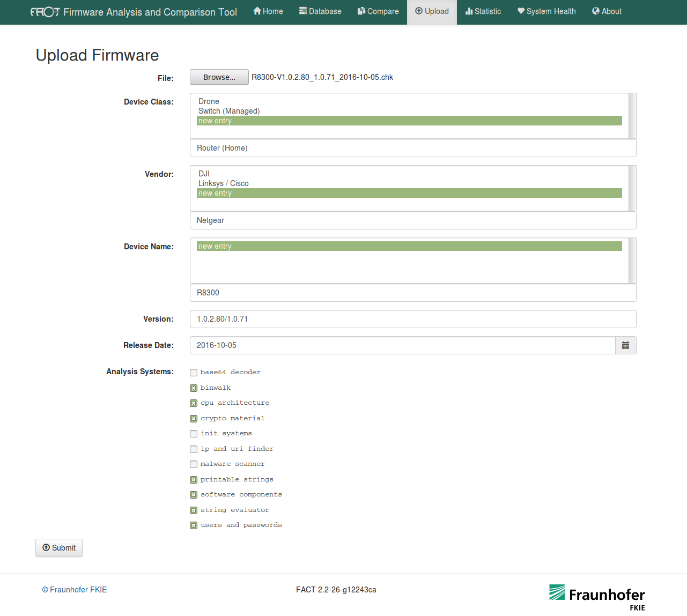Select Drone in the Device Class list
The width and height of the screenshot is (687, 616).
click(x=409, y=101)
